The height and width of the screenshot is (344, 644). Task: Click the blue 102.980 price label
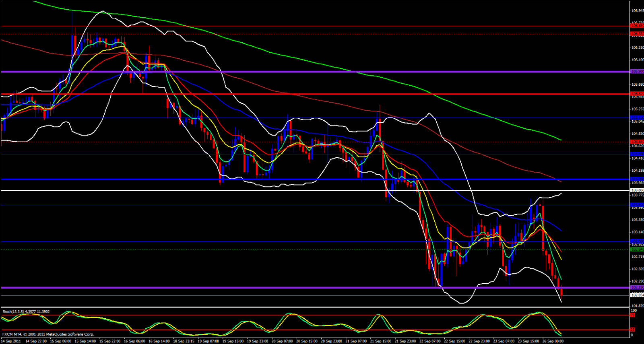[637, 241]
